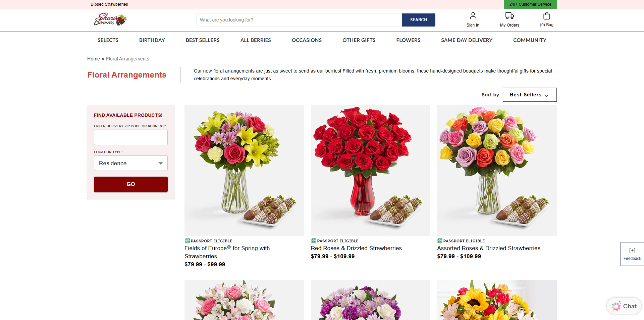Follow the Home breadcrumb link

(x=94, y=59)
